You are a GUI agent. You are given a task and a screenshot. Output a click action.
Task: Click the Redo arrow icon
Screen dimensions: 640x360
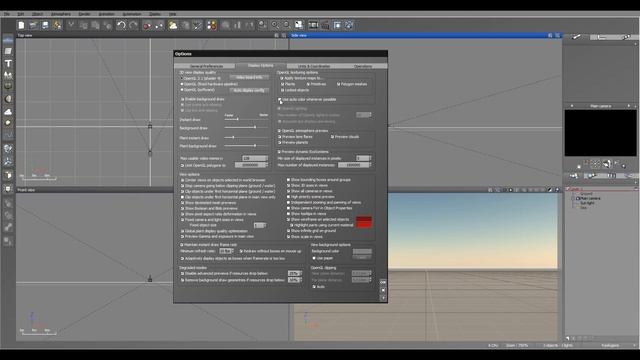(133, 25)
